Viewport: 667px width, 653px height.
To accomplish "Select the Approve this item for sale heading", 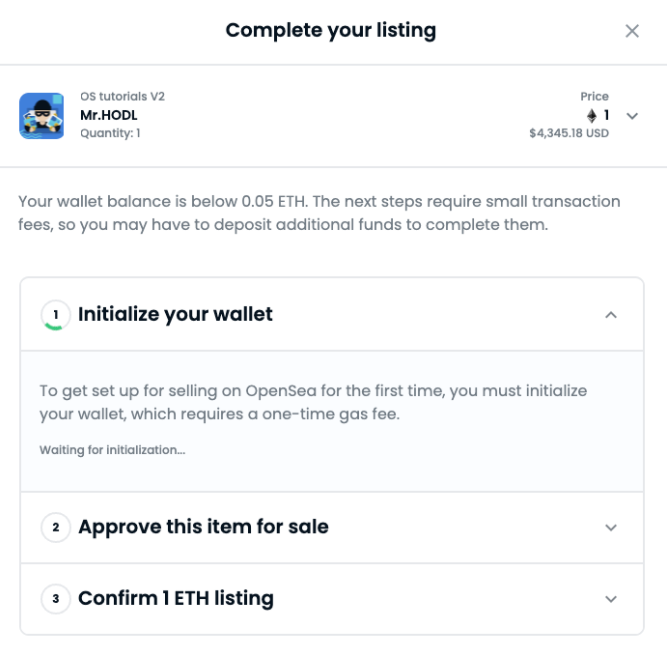I will (203, 527).
